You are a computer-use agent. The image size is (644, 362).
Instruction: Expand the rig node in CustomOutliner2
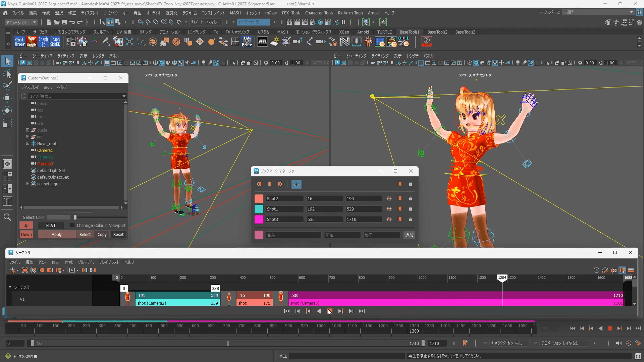(x=28, y=137)
